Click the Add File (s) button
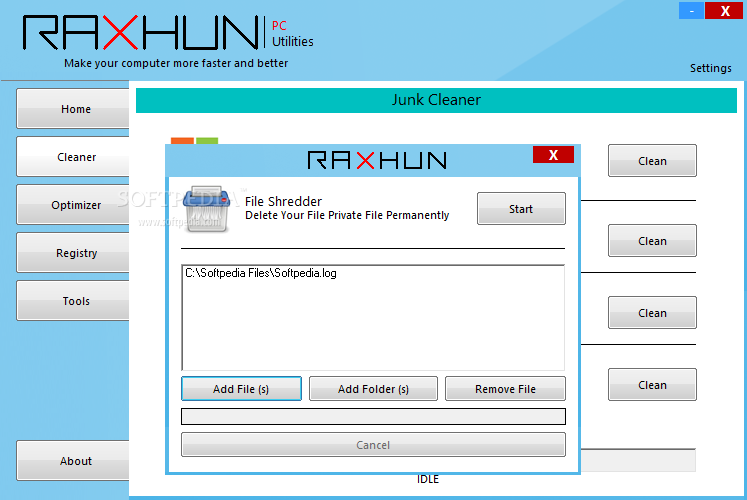The width and height of the screenshot is (747, 500). pyautogui.click(x=241, y=389)
